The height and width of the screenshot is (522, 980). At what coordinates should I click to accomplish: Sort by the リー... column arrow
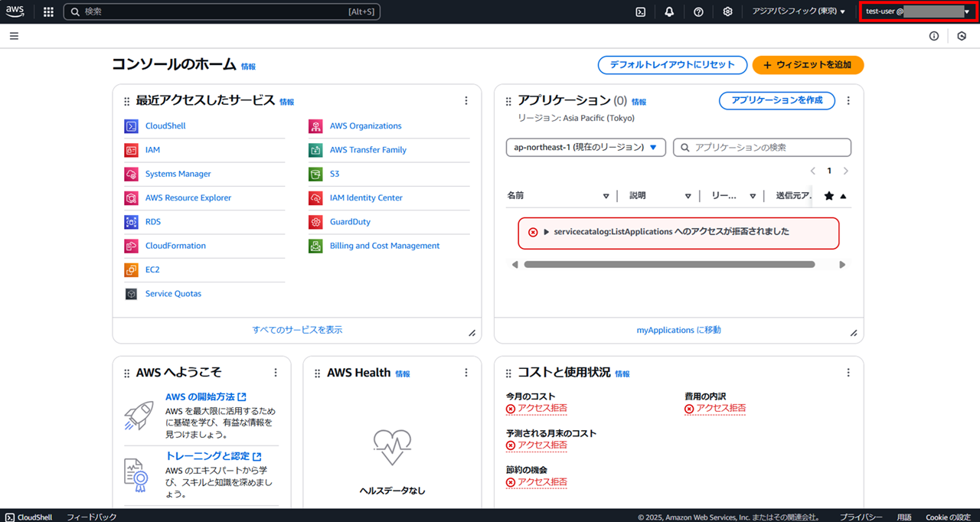753,196
